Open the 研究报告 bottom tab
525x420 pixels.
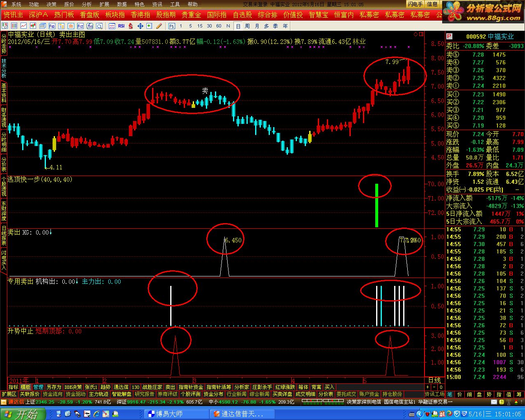tap(144, 394)
